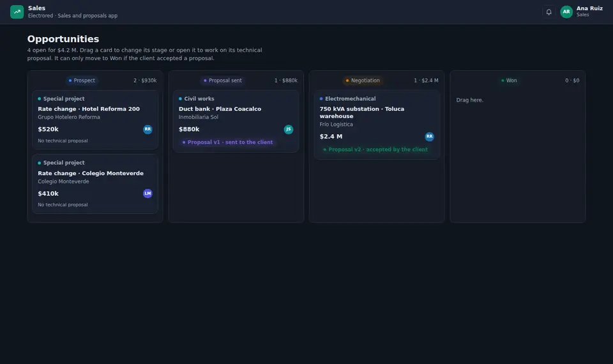Click the $2.4 M card amount
Image resolution: width=613 pixels, height=364 pixels.
coord(331,137)
